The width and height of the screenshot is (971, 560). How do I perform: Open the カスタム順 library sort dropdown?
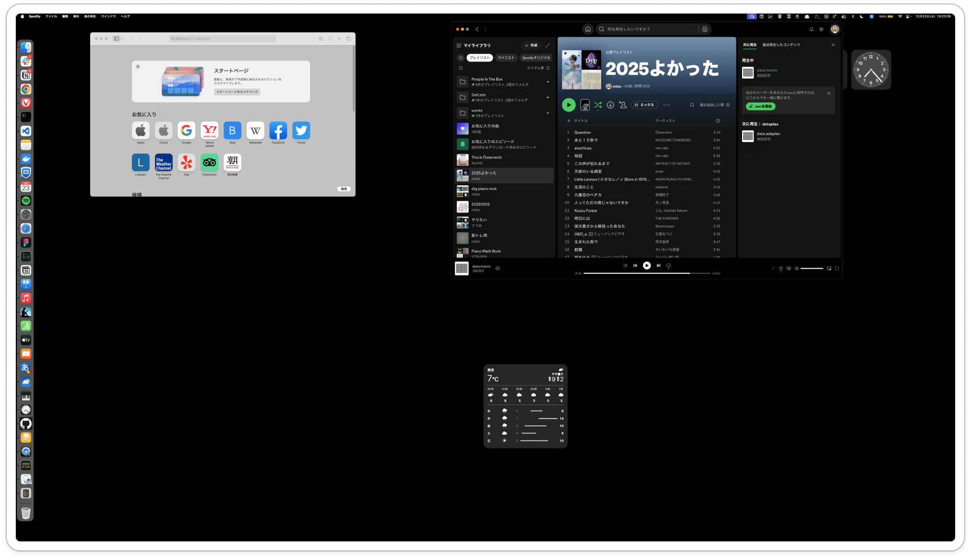click(539, 68)
